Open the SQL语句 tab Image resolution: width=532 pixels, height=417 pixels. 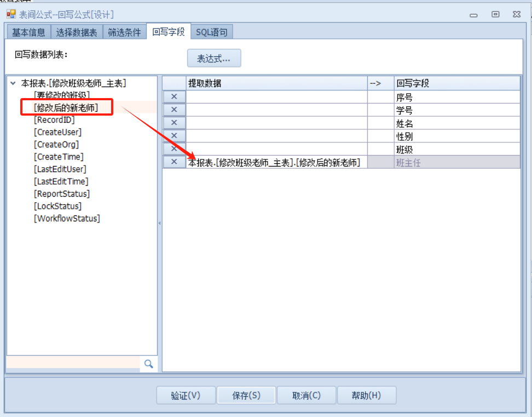tap(211, 32)
